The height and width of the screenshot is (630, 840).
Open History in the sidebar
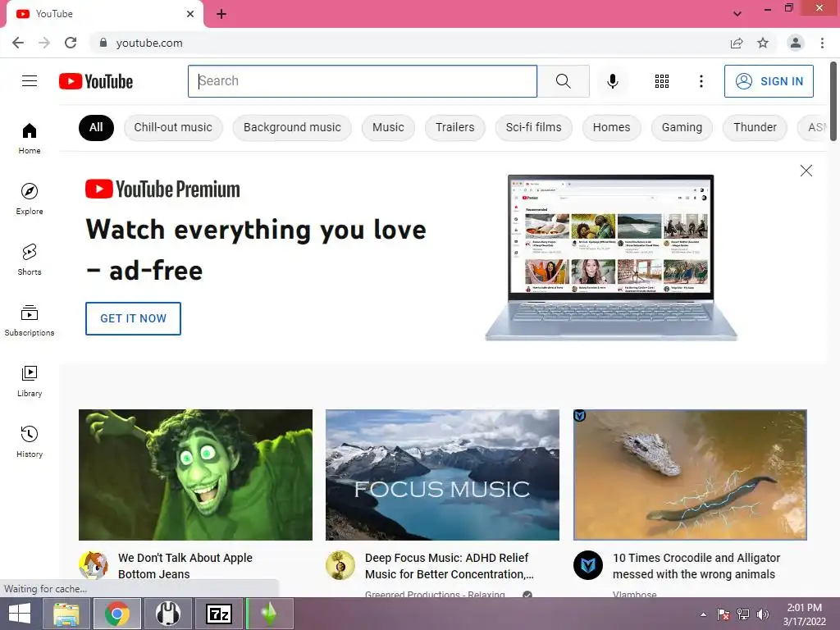pos(30,442)
